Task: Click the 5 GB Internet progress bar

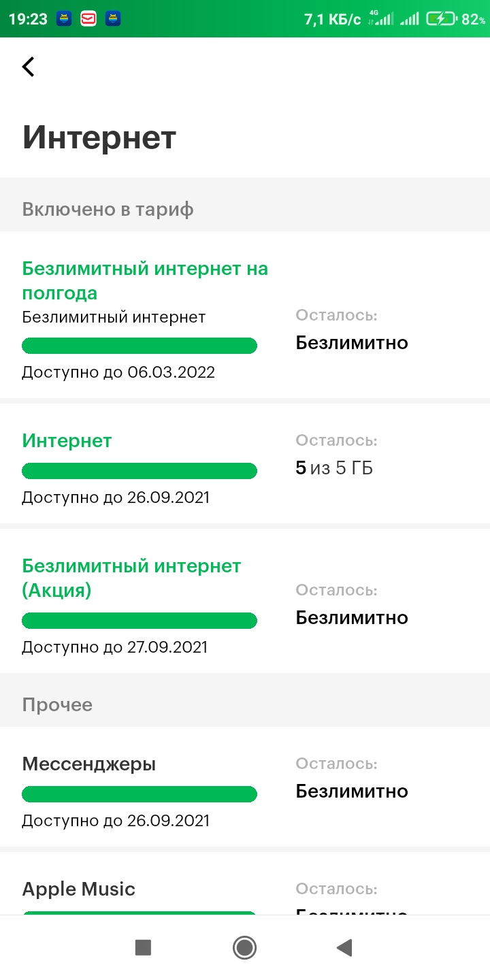Action: (x=140, y=470)
